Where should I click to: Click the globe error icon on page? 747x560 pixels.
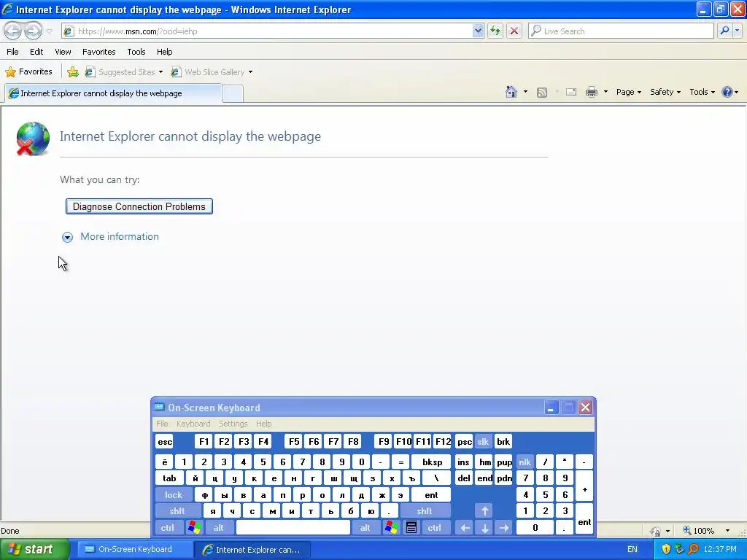(32, 139)
